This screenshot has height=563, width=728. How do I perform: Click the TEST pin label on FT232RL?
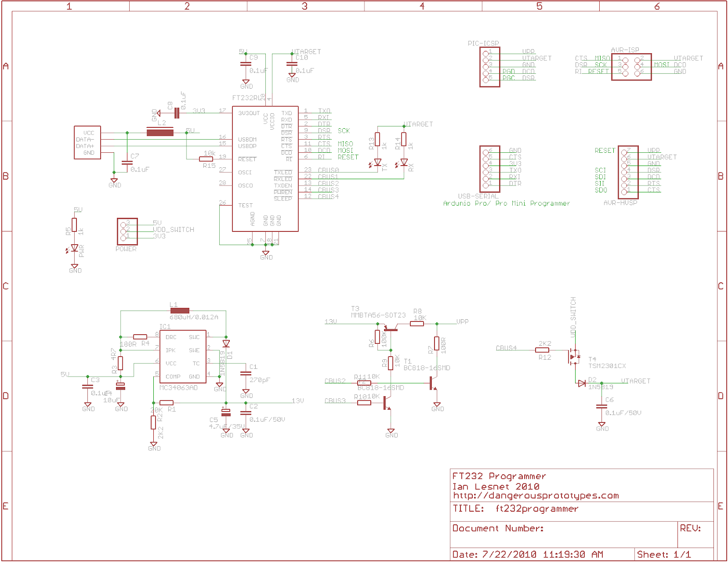pos(245,206)
